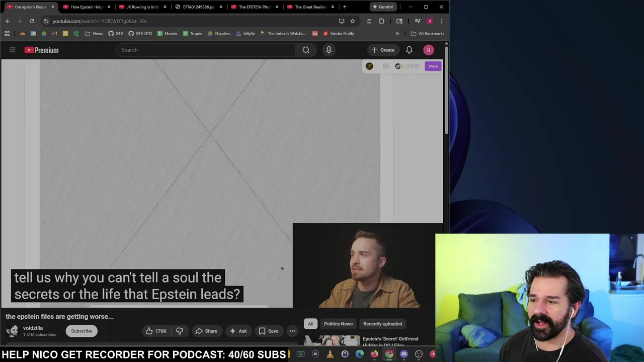Switch to 'The Great Realisin' tab
This screenshot has width=644, height=362.
click(309, 7)
